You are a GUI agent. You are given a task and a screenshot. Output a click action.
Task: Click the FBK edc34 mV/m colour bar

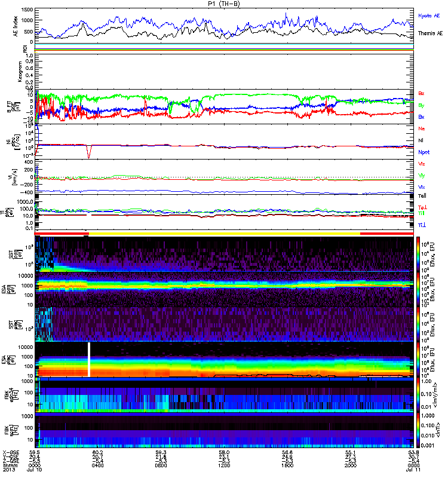(x=419, y=395)
